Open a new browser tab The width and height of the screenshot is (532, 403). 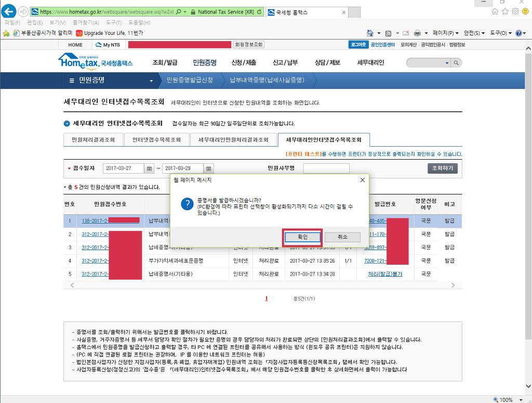354,12
